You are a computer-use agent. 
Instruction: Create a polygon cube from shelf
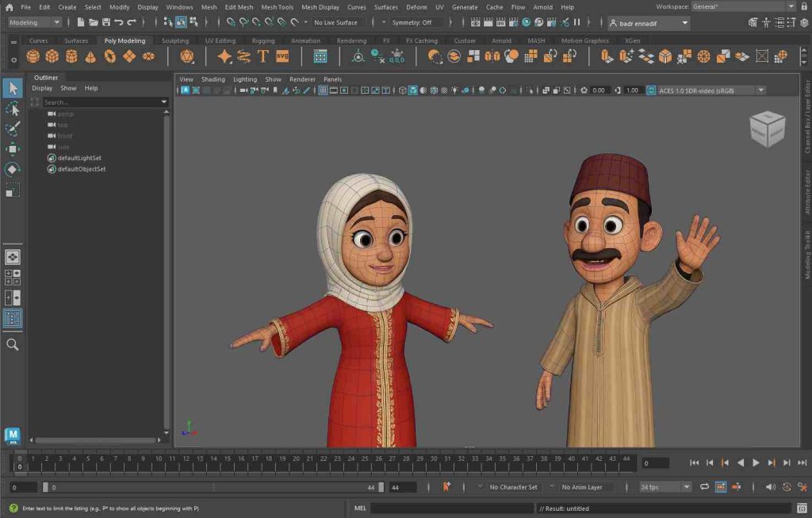(52, 56)
